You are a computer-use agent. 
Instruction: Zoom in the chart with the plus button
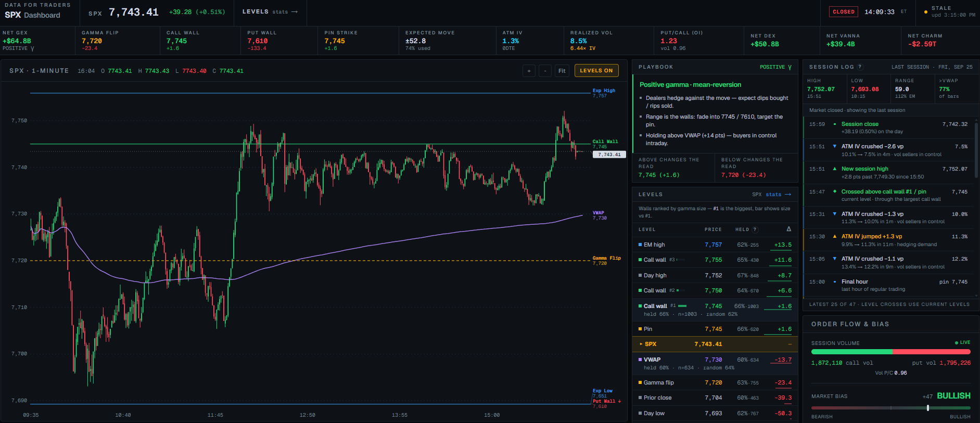coord(529,71)
